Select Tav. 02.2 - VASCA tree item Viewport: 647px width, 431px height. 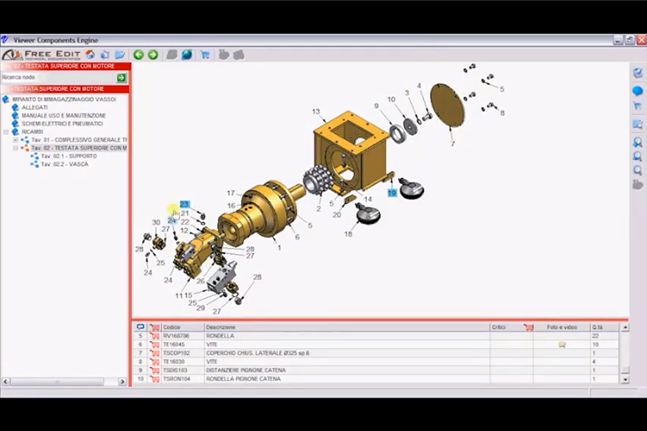click(x=65, y=164)
